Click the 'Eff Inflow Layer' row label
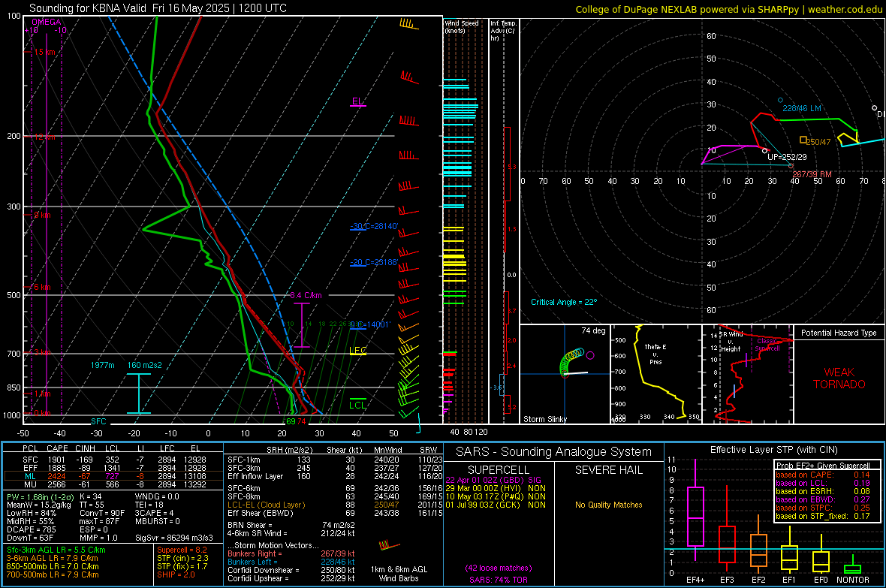Image resolution: width=886 pixels, height=588 pixels. pos(255,476)
